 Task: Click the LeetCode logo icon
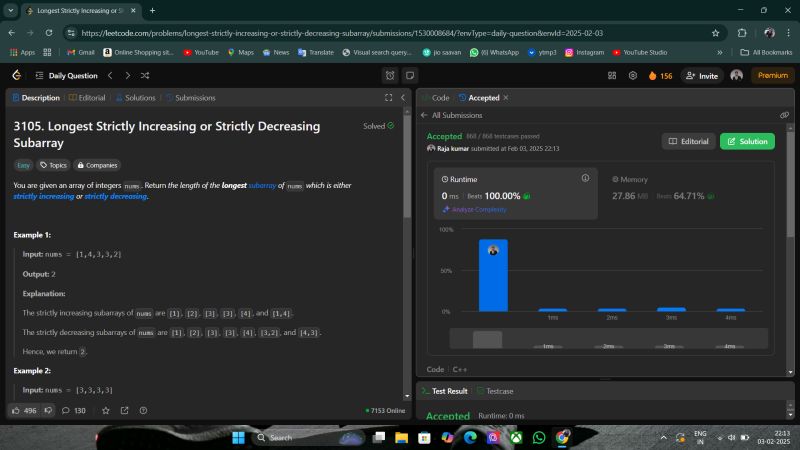pyautogui.click(x=16, y=76)
